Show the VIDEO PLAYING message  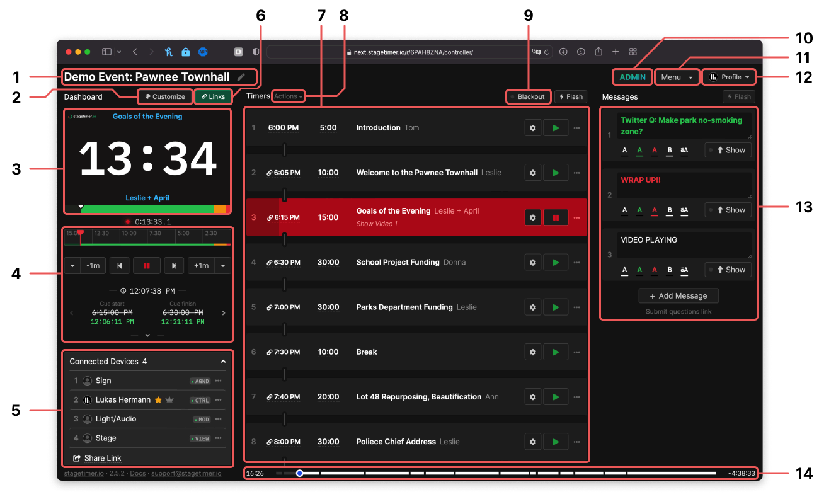click(728, 270)
